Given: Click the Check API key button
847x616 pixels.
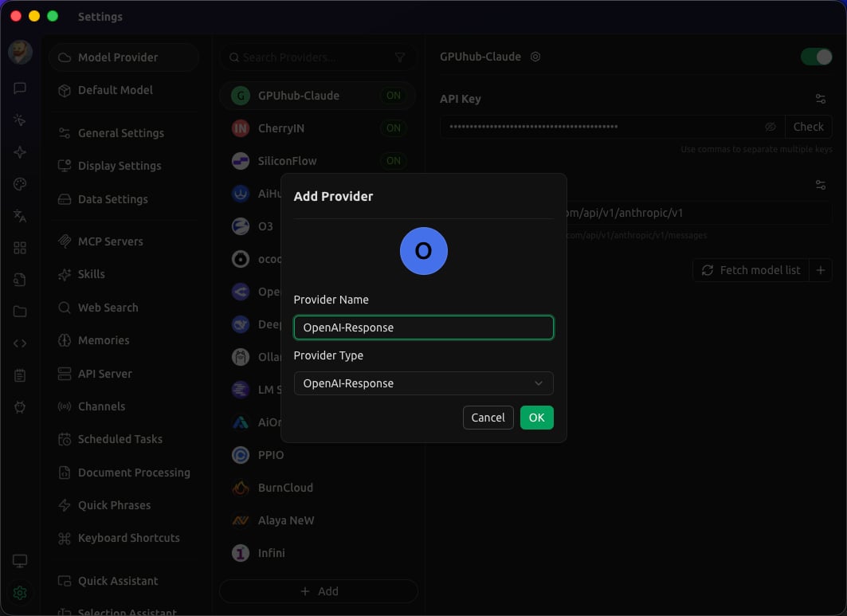Looking at the screenshot, I should click(x=808, y=127).
